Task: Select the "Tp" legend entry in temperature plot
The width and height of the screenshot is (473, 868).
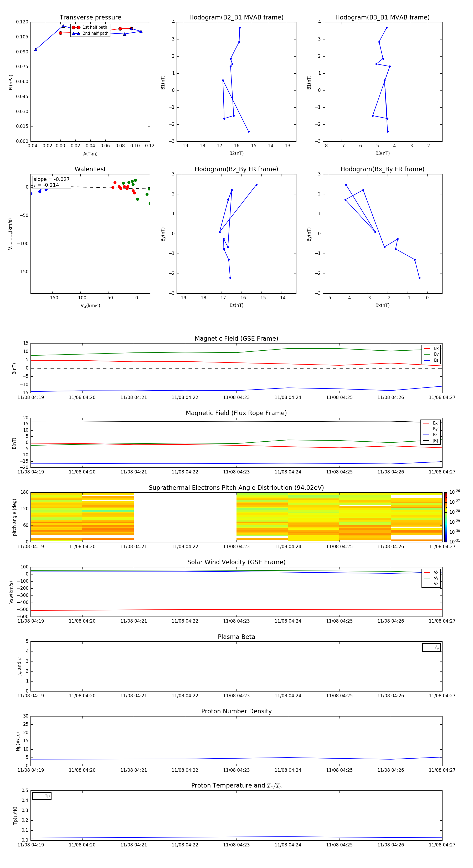Action: coord(42,796)
